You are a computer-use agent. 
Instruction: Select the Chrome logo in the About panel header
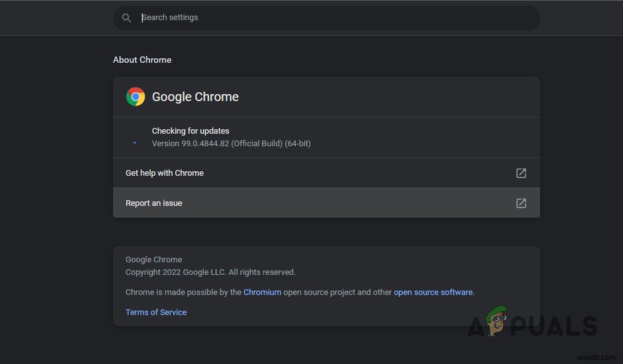click(136, 97)
